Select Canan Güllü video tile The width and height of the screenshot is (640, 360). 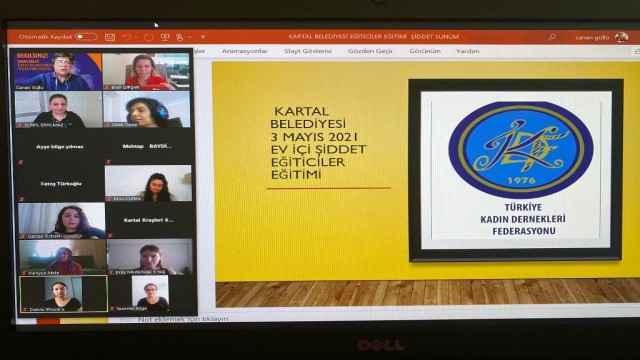58,71
